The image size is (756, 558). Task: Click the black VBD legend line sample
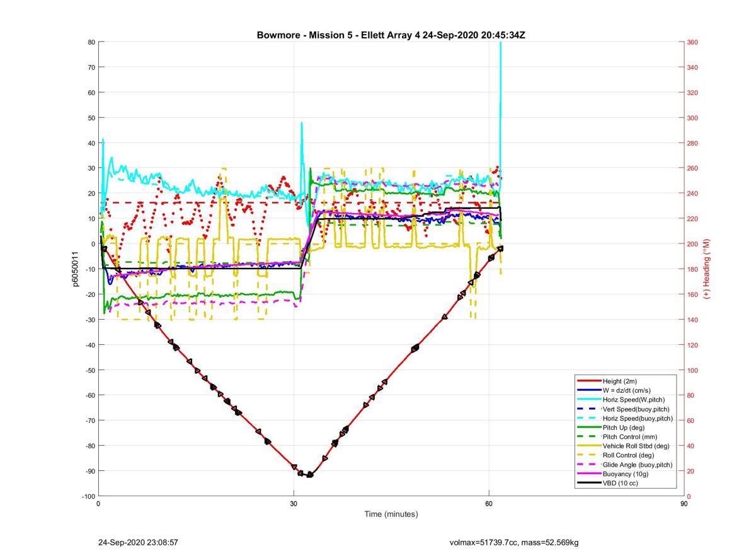pos(588,483)
